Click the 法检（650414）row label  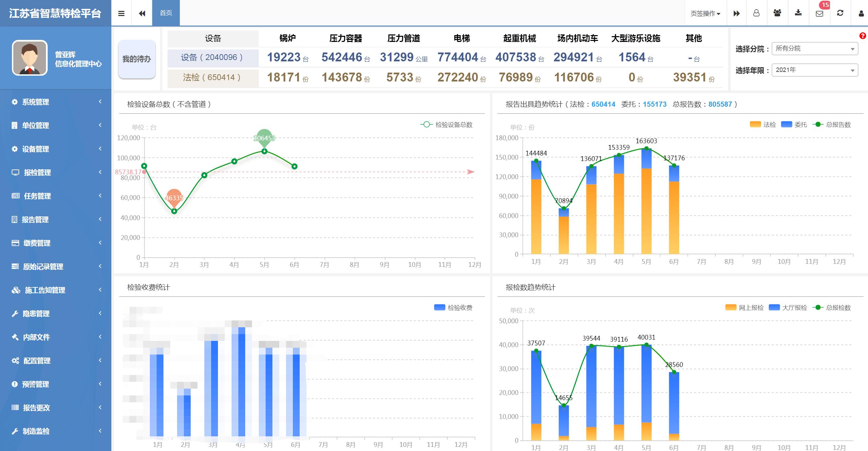tap(213, 78)
